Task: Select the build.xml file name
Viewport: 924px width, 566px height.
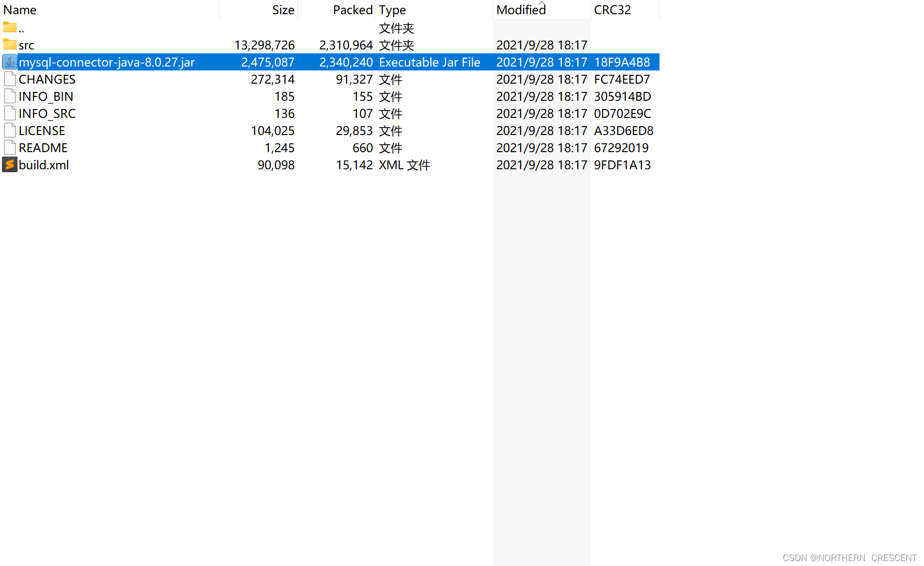Action: click(x=44, y=165)
